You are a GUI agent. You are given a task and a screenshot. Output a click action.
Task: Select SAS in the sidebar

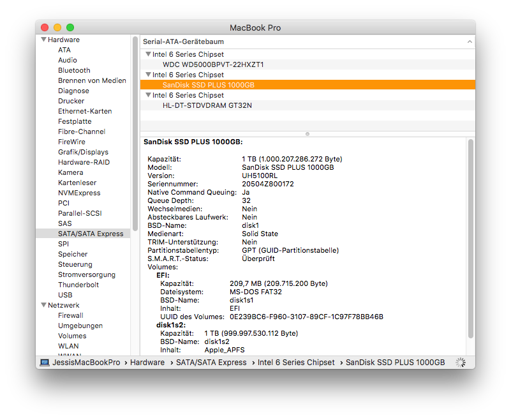pyautogui.click(x=64, y=223)
